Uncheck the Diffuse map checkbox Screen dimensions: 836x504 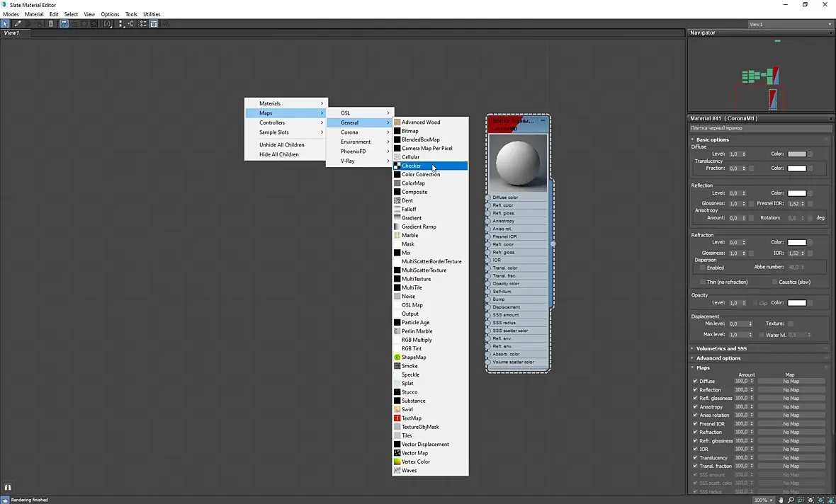click(695, 381)
